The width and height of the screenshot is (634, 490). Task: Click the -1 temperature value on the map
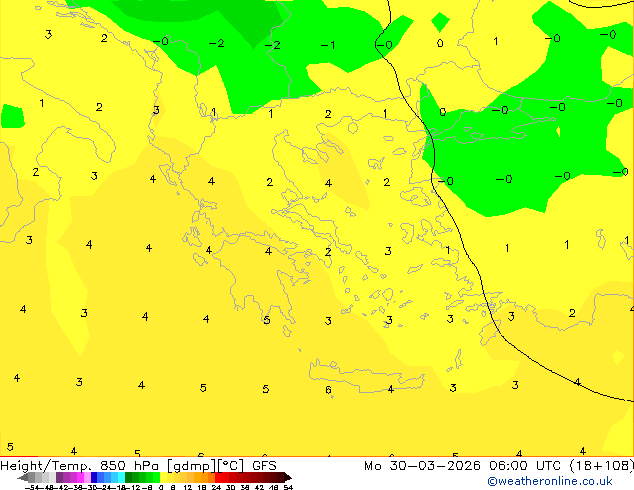tap(328, 45)
